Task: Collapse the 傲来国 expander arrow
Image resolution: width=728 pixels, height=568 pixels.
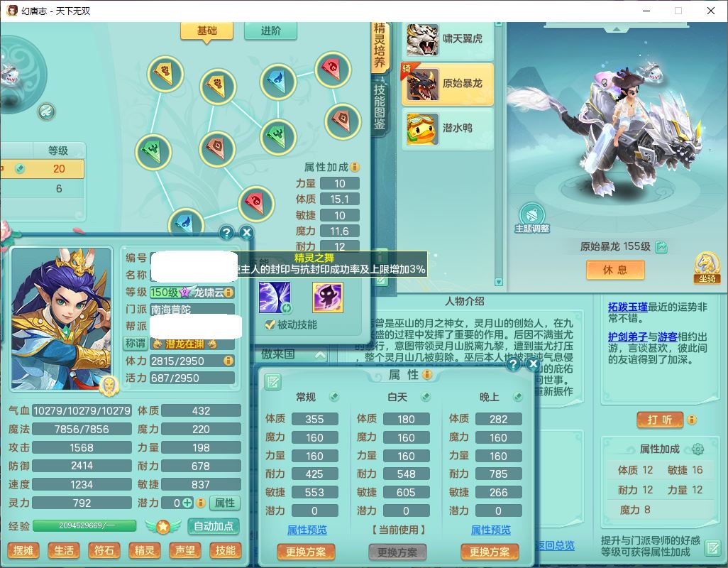Action: 320,355
